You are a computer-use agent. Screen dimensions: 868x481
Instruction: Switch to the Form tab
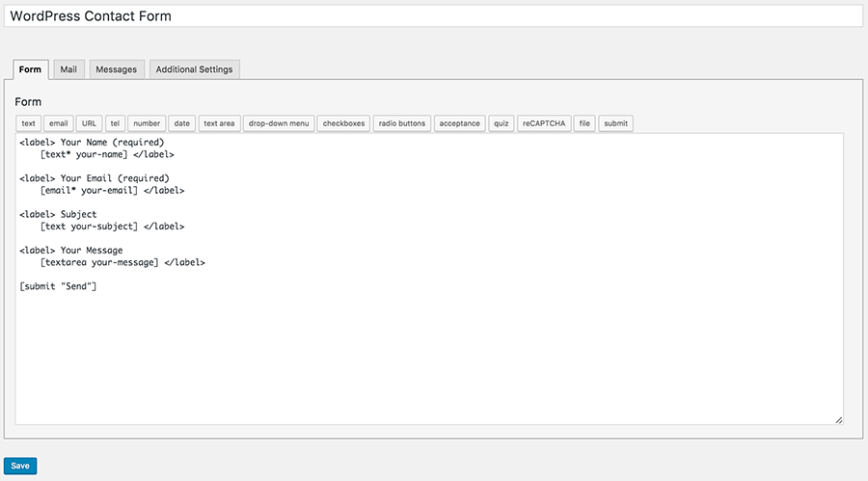[x=31, y=69]
